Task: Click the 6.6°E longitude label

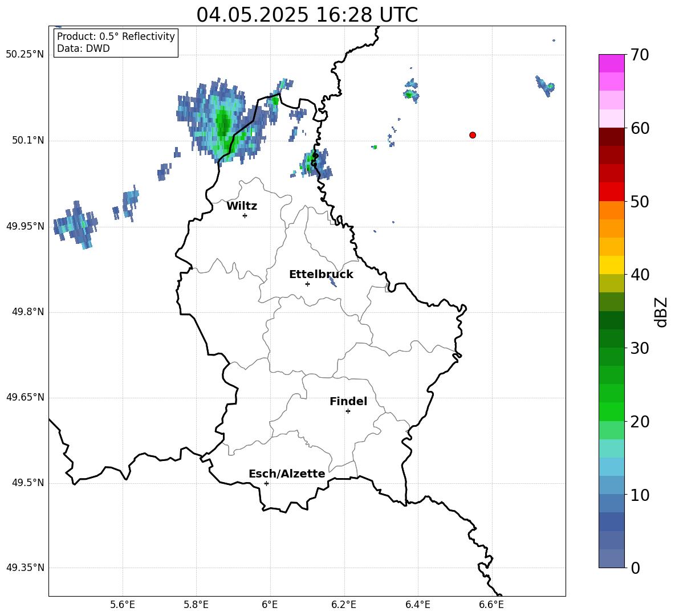Action: 491,605
